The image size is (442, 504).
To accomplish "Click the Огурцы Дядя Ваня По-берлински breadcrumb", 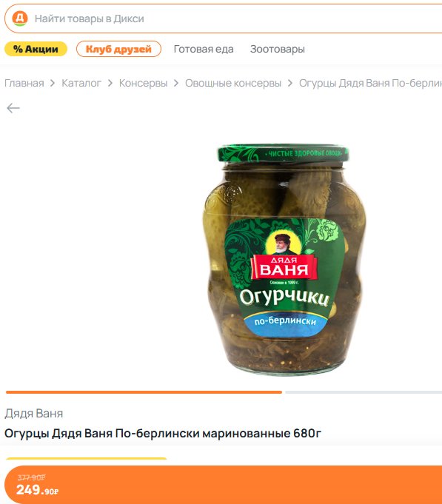I will 370,83.
